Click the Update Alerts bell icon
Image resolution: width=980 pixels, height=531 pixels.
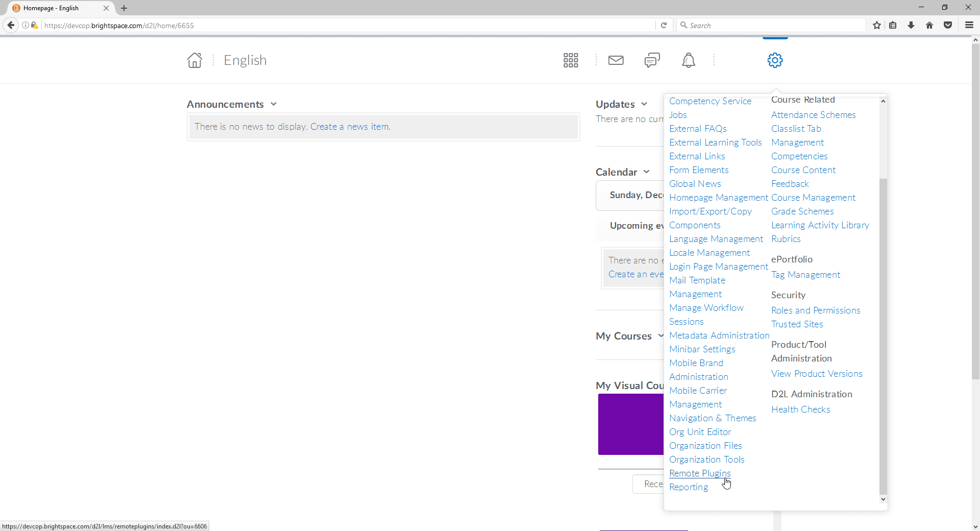[x=688, y=60]
